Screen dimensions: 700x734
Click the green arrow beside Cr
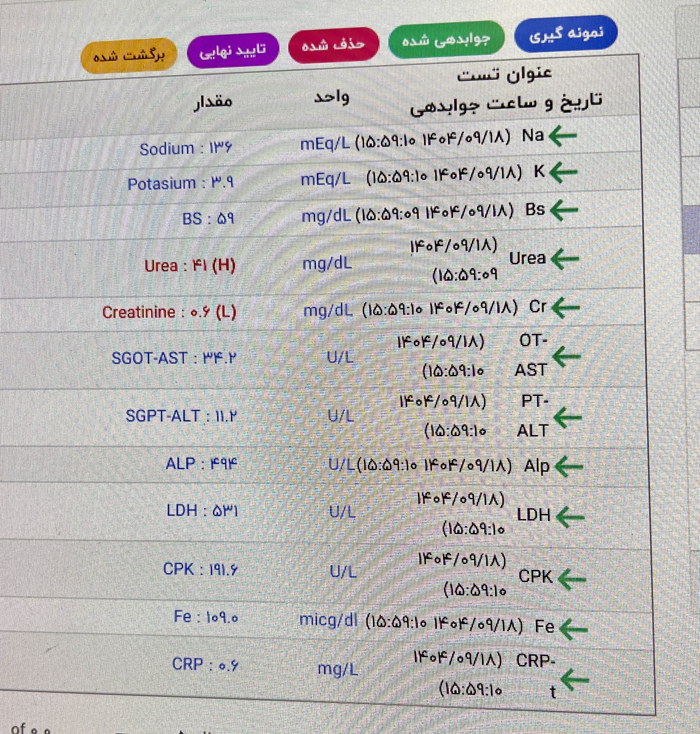[x=565, y=308]
